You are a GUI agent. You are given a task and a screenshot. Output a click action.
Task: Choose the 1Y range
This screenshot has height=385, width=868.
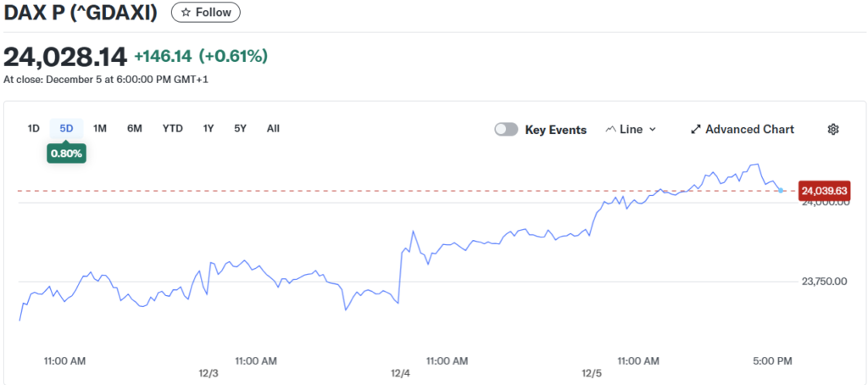209,128
